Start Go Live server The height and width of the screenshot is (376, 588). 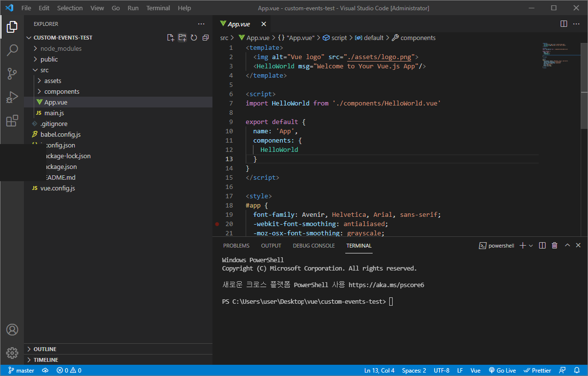coord(503,371)
